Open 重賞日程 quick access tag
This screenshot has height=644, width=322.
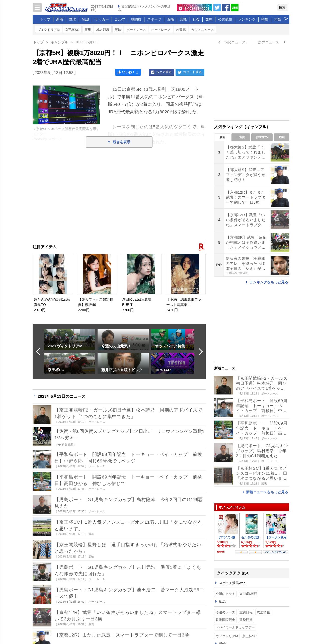[x=246, y=612]
